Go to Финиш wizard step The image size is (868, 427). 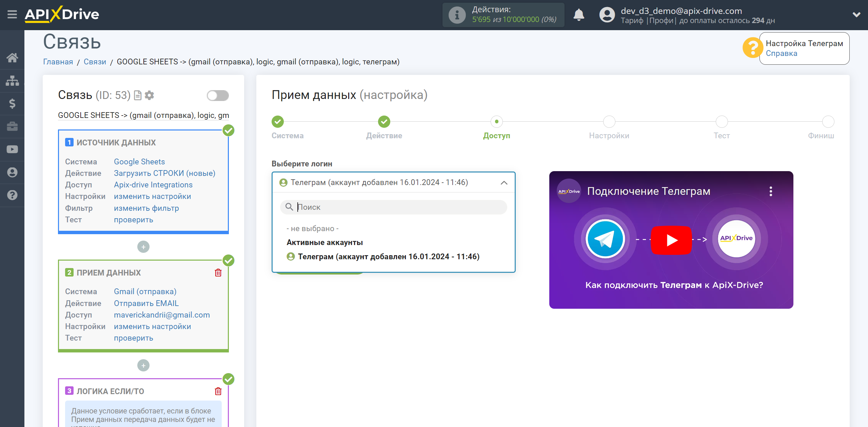click(x=828, y=122)
